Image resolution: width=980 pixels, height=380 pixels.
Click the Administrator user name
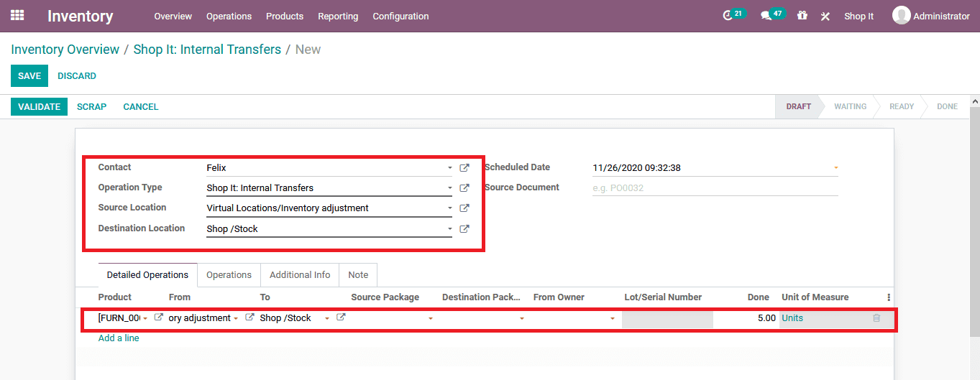[x=941, y=16]
